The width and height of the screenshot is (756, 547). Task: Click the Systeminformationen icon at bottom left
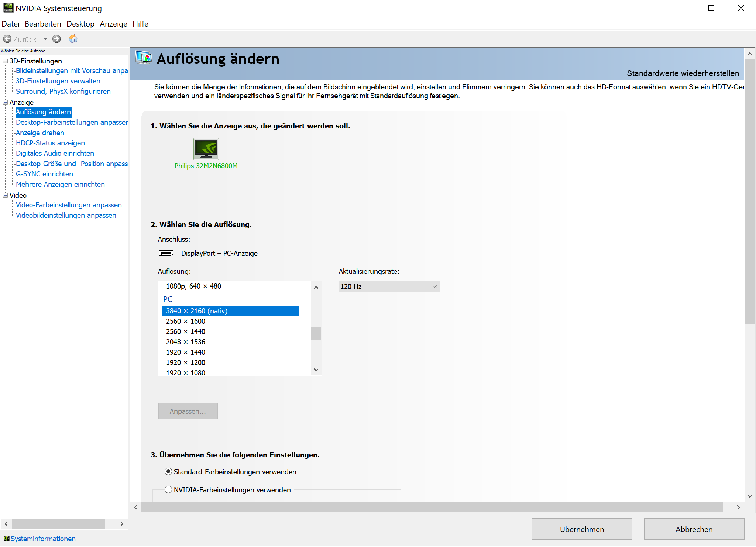tap(6, 539)
